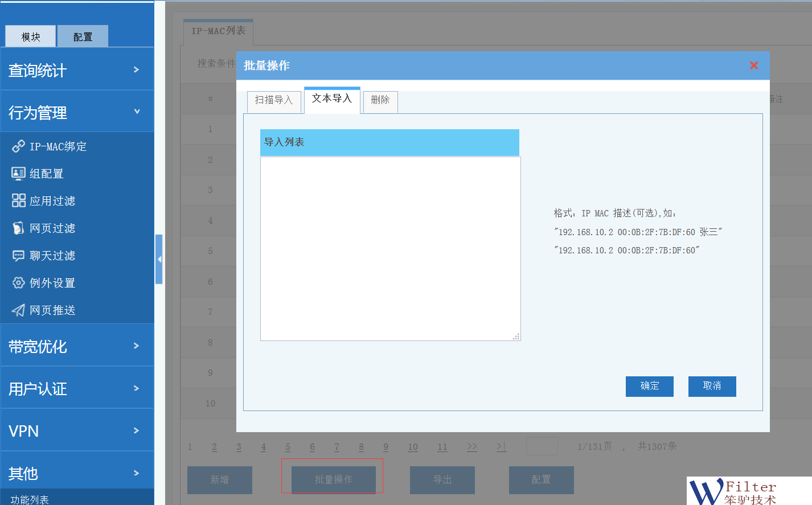This screenshot has width=812, height=505.
Task: Click inside the 导入列表 text area
Action: [x=390, y=248]
